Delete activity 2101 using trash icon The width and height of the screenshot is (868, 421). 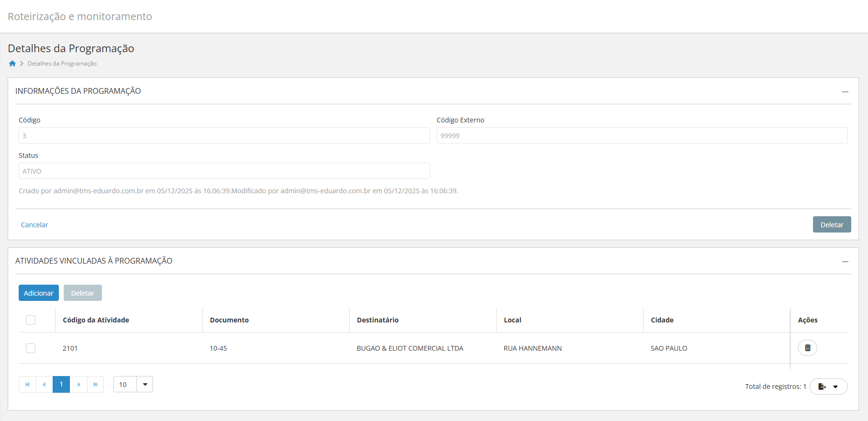[807, 348]
